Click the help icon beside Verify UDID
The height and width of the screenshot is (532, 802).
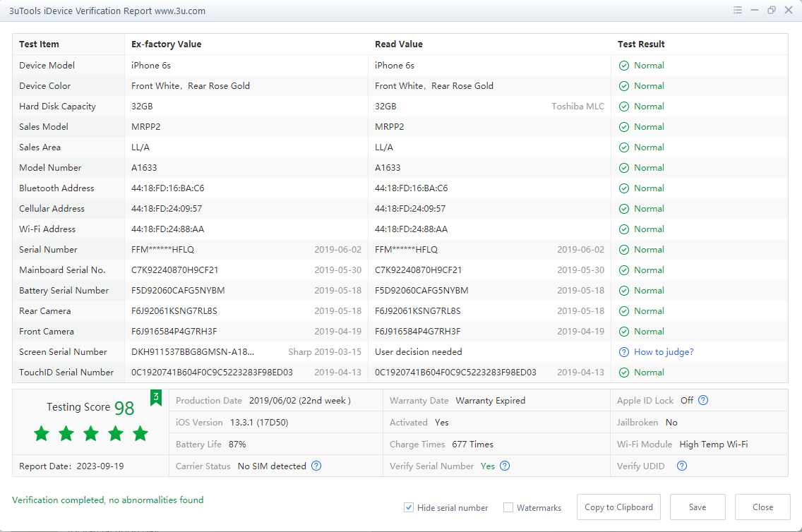(x=681, y=466)
